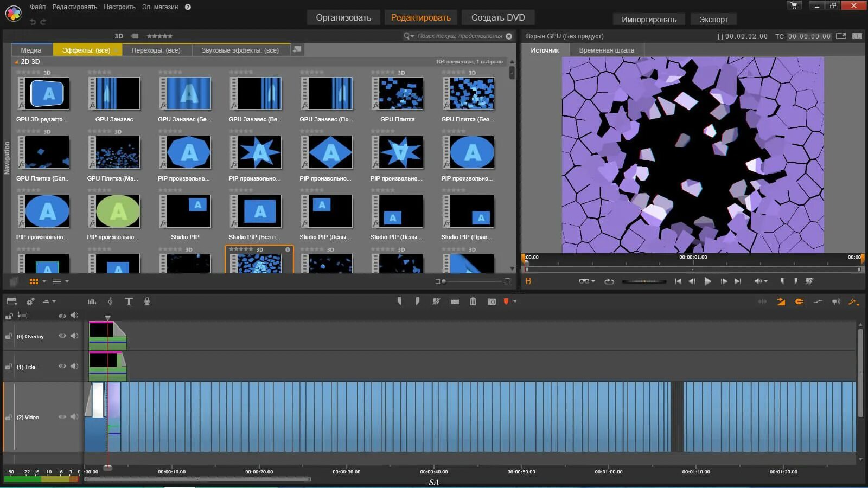Open voice-over microphone tool
The image size is (868, 488).
[x=147, y=301]
